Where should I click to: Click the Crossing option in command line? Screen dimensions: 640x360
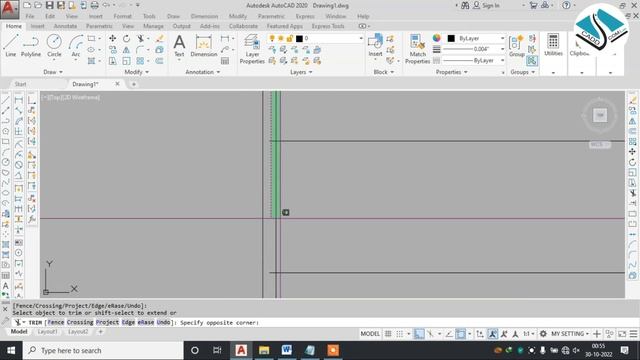click(80, 322)
